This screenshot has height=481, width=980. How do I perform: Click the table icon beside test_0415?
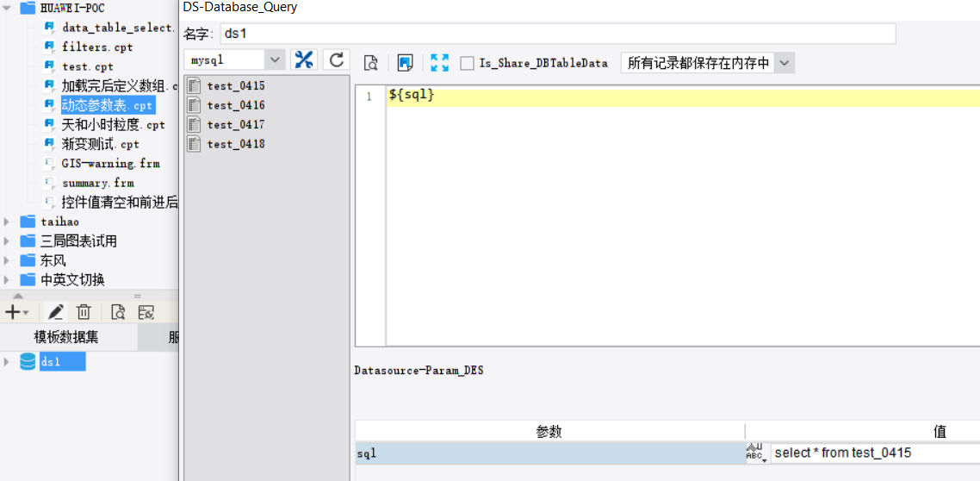click(x=195, y=85)
